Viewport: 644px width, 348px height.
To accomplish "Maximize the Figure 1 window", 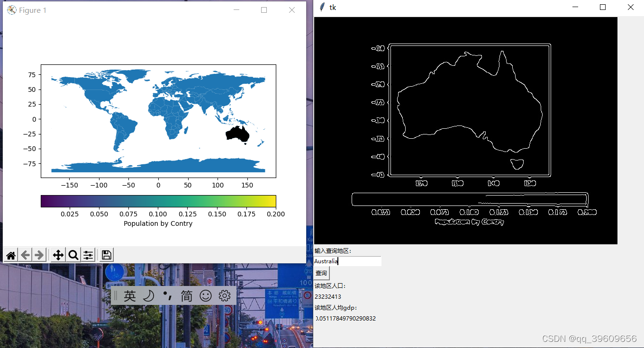I will point(264,10).
